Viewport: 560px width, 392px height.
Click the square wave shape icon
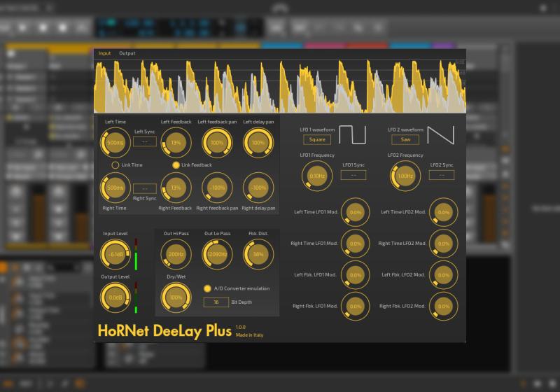point(353,134)
